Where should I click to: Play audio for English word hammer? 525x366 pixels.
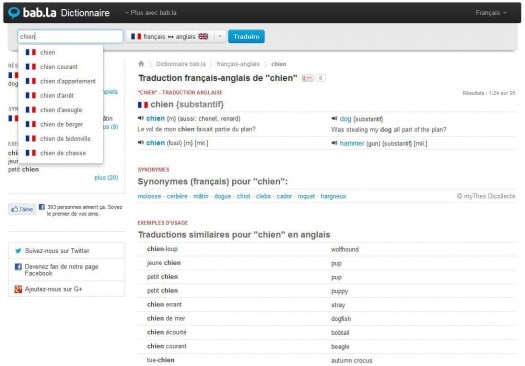pyautogui.click(x=334, y=143)
